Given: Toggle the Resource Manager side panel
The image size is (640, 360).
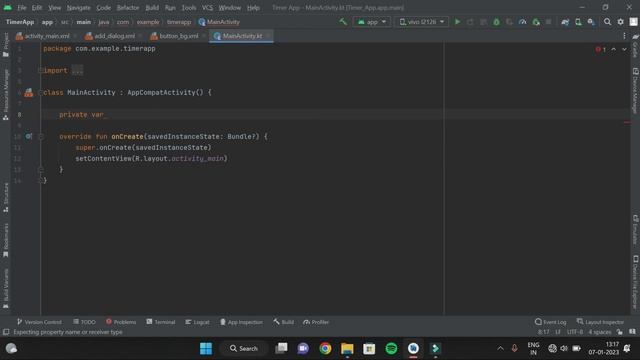Looking at the screenshot, I should pos(6,95).
